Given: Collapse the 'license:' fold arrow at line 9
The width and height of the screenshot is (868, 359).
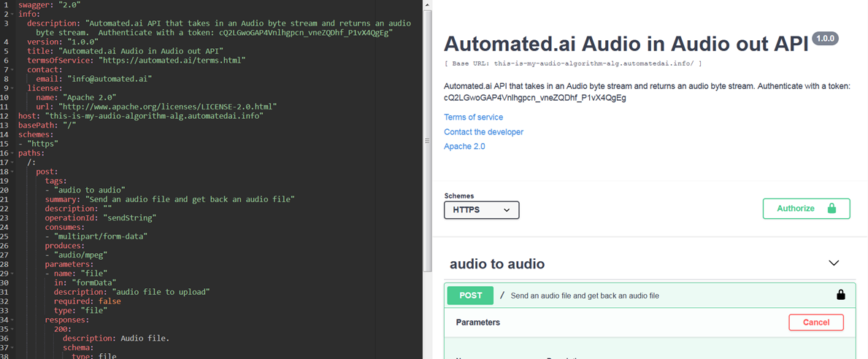Looking at the screenshot, I should click(13, 88).
